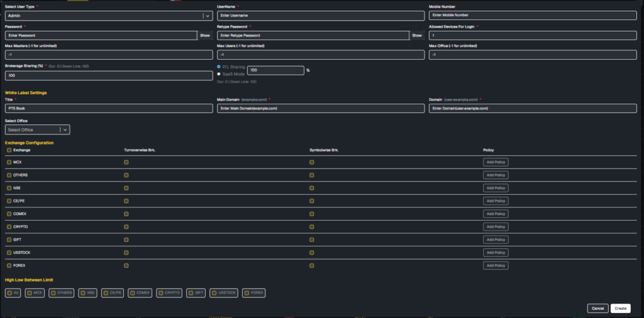Tick the Turnoverwise Brk. checkbox for NSE

[126, 188]
